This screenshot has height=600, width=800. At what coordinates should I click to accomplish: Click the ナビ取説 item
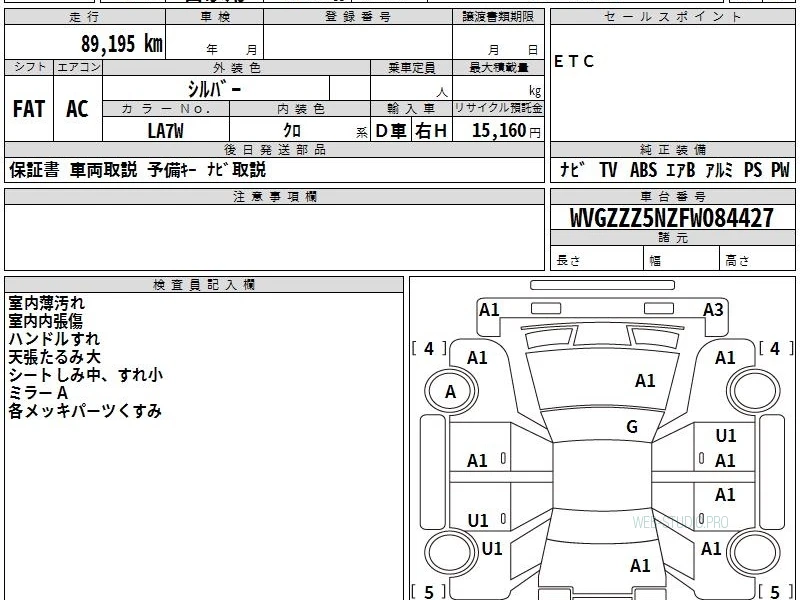tap(236, 170)
